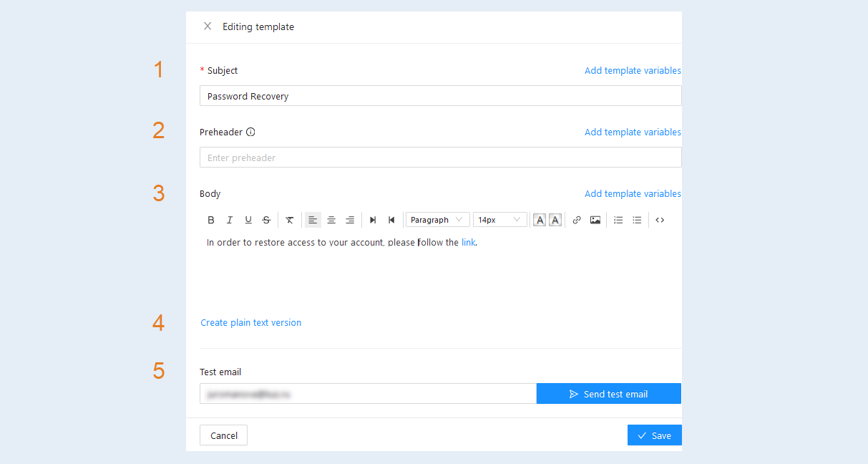Focus the Test email address field
The image size is (868, 464).
click(x=368, y=394)
